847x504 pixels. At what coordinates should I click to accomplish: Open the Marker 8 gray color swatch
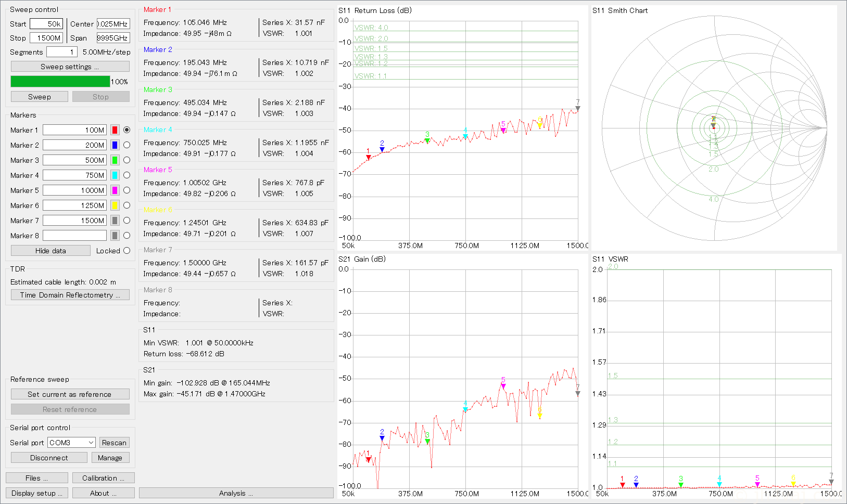[115, 236]
